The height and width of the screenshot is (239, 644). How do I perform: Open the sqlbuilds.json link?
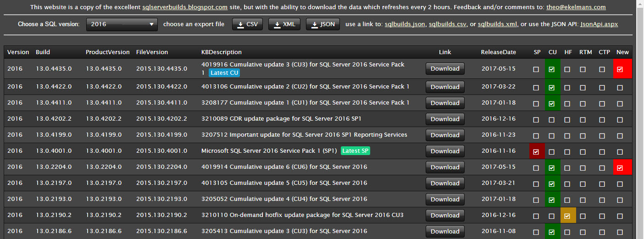pyautogui.click(x=405, y=24)
